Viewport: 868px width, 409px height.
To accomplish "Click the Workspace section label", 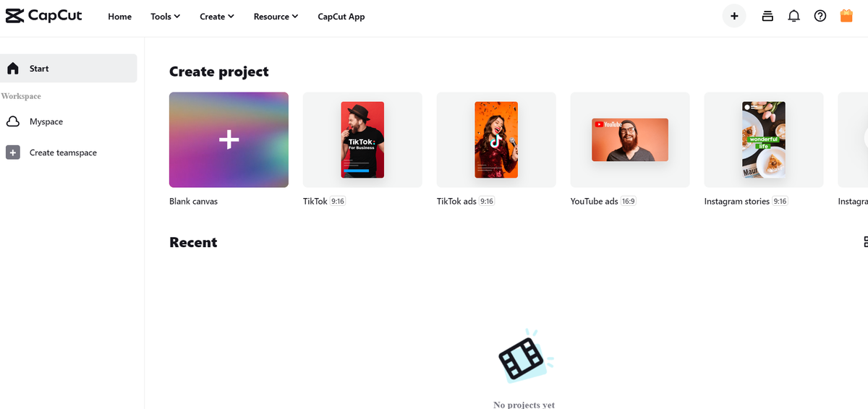I will (x=21, y=96).
